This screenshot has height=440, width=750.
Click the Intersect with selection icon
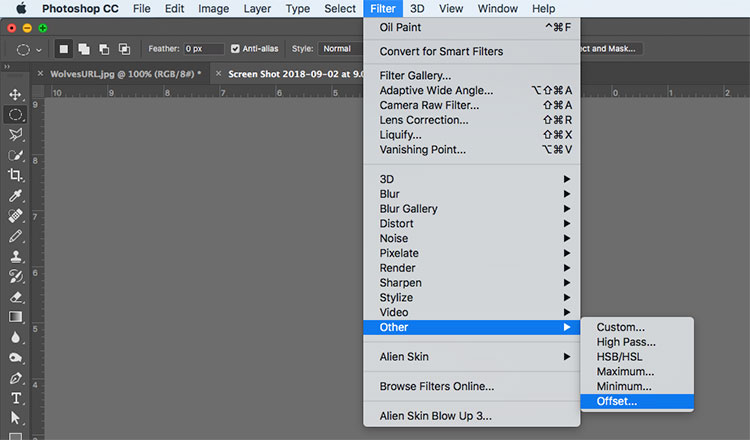pos(124,49)
